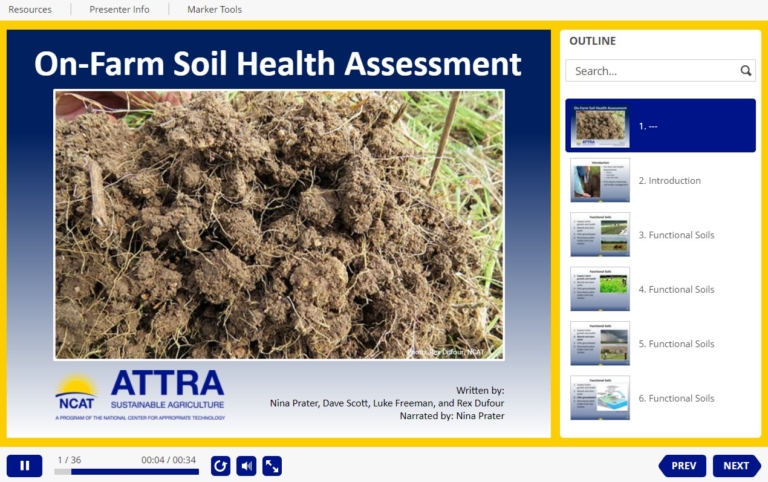Viewport: 768px width, 482px height.
Task: Open slide 2 Introduction thumbnail
Action: 600,180
